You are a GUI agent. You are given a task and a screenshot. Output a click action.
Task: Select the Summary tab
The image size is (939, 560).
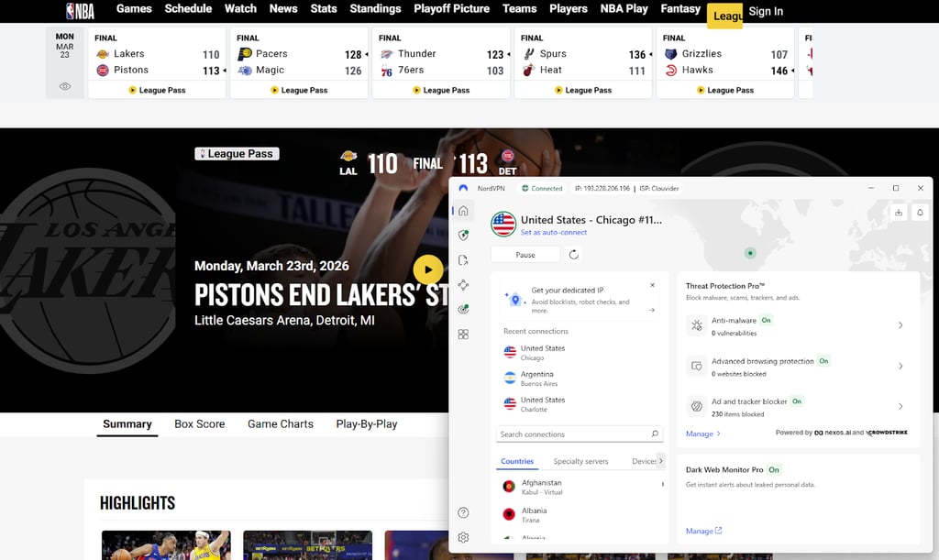click(127, 424)
